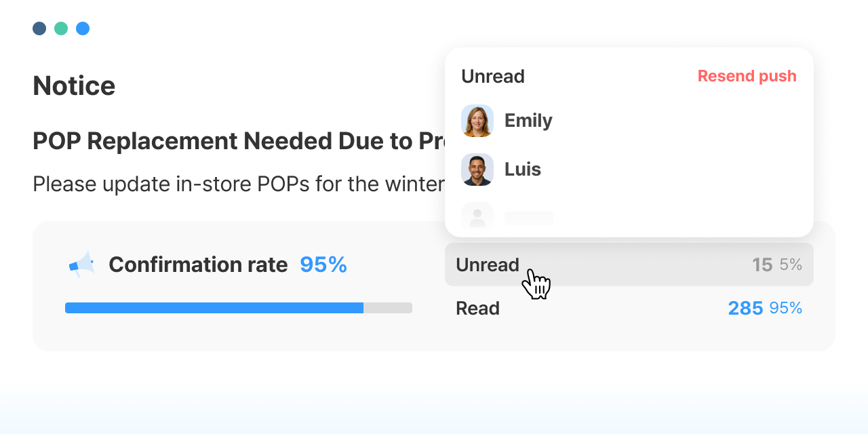Image resolution: width=868 pixels, height=434 pixels.
Task: Click the bright blue window dot
Action: coord(83,28)
